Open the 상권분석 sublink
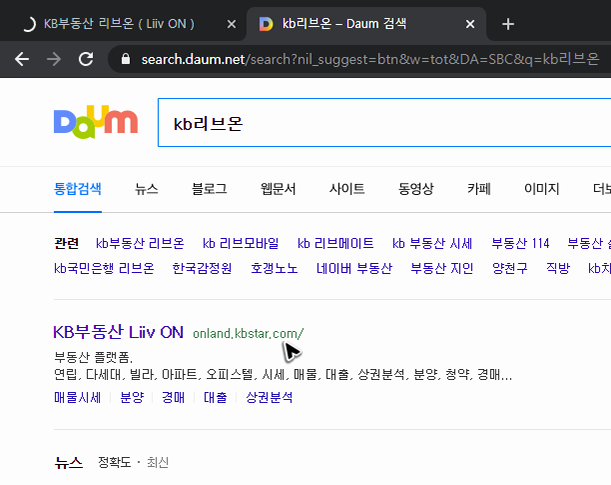Viewport: 611px width, 485px height. tap(269, 397)
